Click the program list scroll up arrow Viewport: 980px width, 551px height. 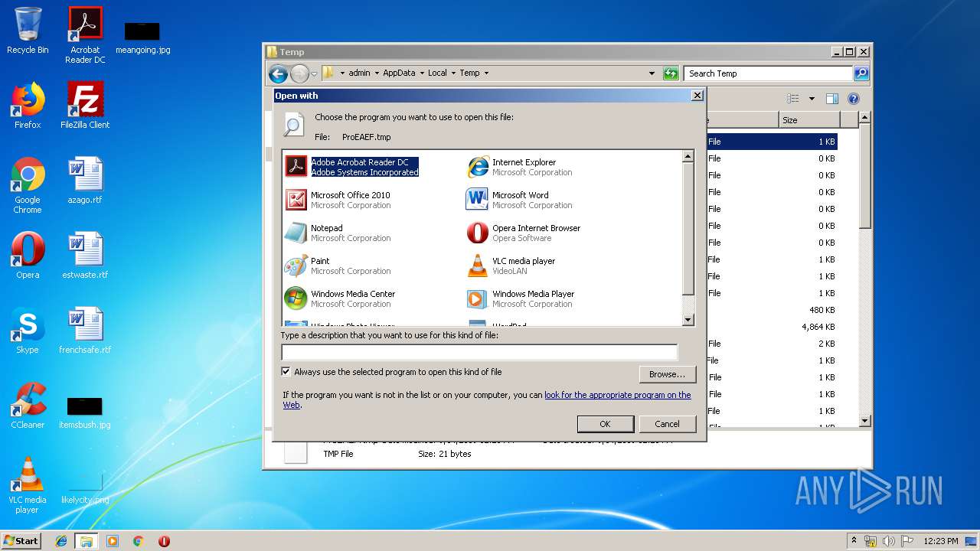[688, 157]
